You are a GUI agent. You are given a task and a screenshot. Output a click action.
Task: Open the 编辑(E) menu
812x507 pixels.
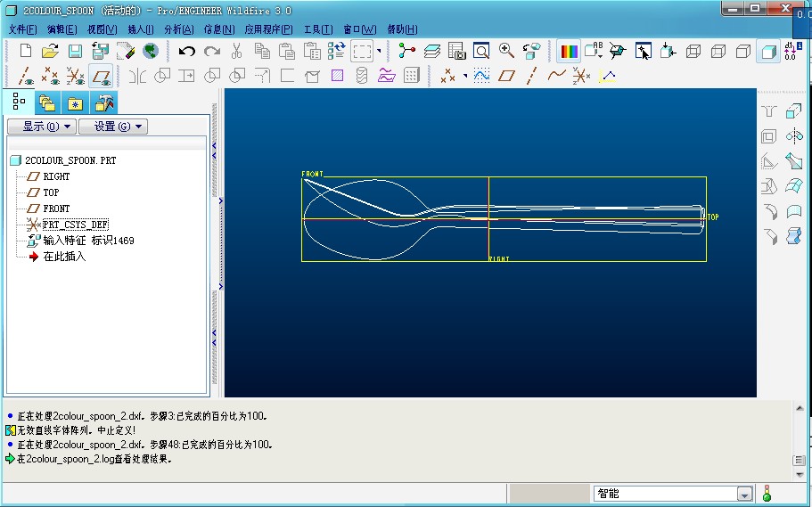coord(62,29)
